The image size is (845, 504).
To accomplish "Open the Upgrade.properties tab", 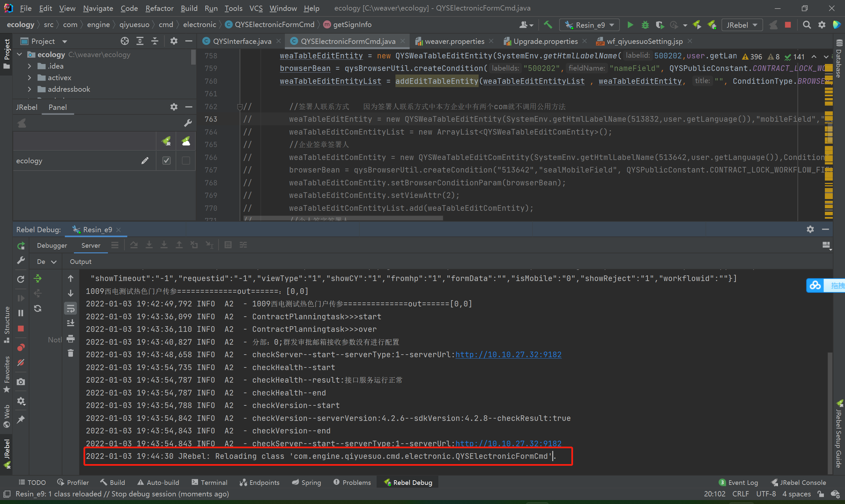I will coord(545,41).
